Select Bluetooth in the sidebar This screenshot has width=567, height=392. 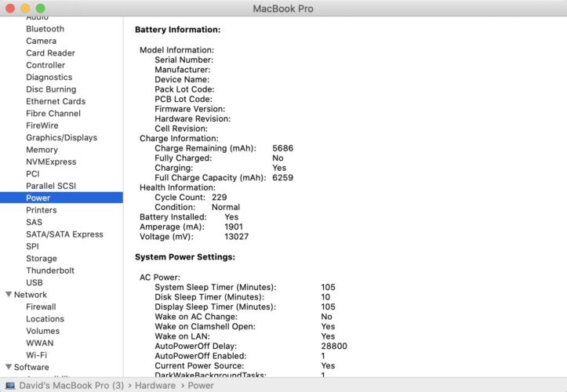tap(45, 29)
